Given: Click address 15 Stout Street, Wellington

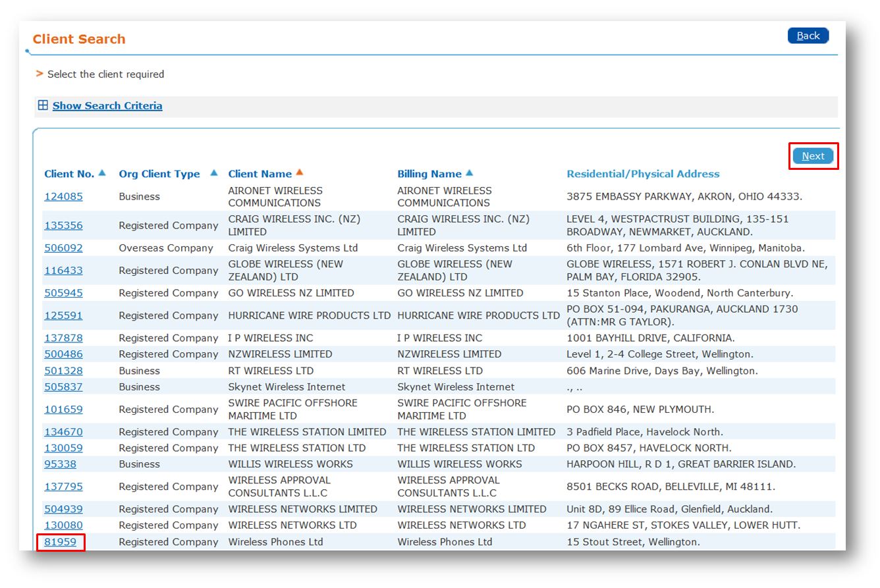Looking at the screenshot, I should [633, 542].
